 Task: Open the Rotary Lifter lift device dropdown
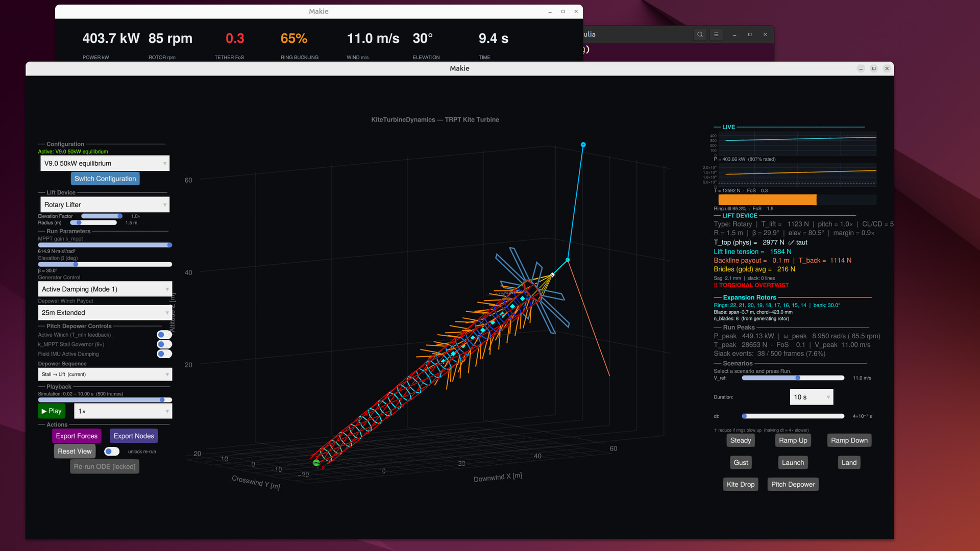point(105,205)
